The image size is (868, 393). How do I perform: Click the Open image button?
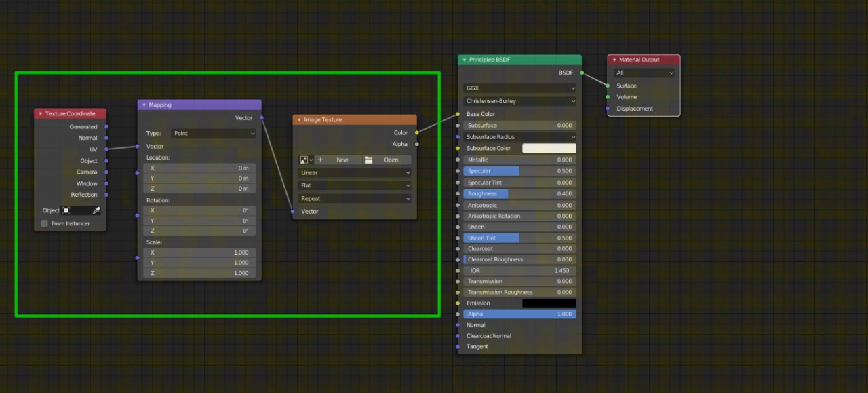[386, 160]
